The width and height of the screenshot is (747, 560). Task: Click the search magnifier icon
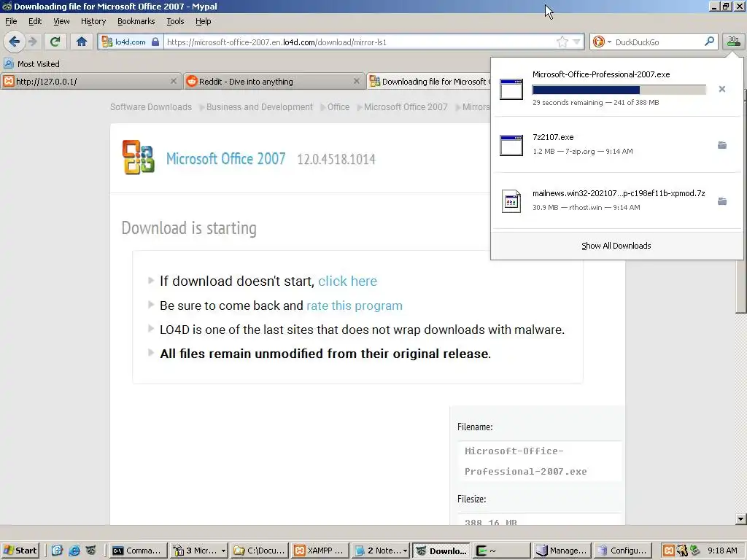(709, 42)
